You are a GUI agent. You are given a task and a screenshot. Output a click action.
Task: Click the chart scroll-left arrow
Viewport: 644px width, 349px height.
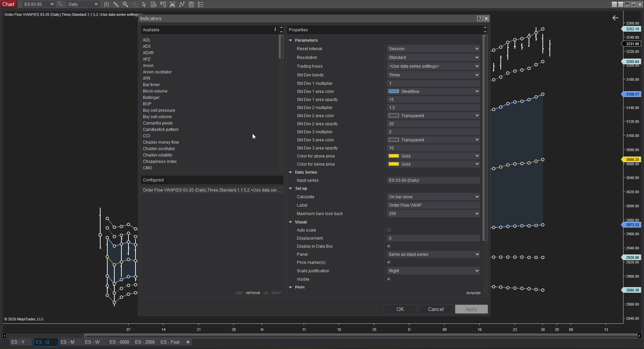(4, 336)
